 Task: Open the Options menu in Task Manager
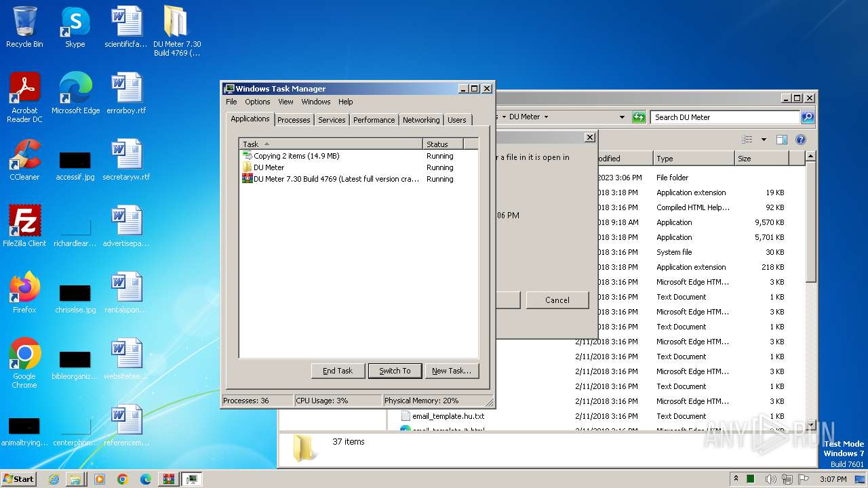[x=258, y=102]
